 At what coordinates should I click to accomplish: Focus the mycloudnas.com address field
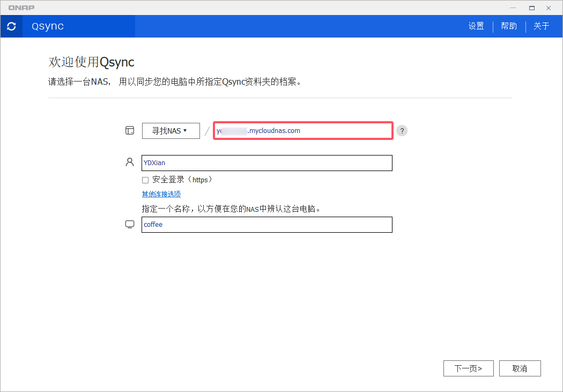coord(303,131)
